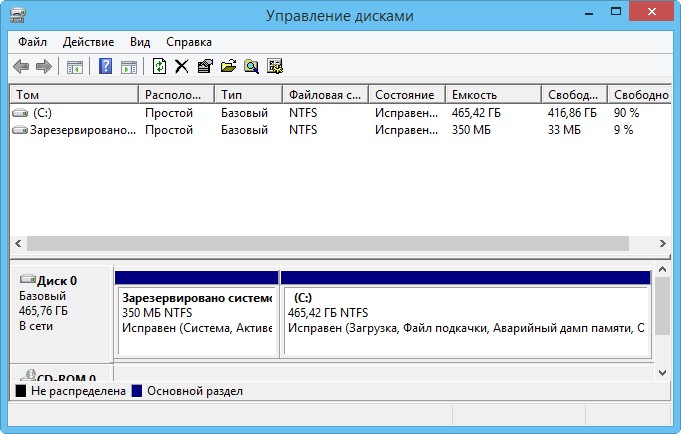Select the (C:) volume row
681x434 pixels.
click(x=340, y=113)
